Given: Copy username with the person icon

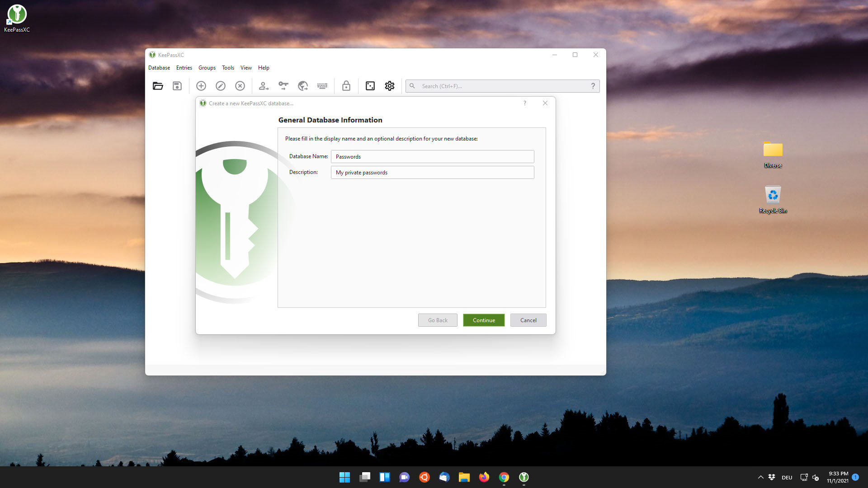Looking at the screenshot, I should (x=264, y=86).
